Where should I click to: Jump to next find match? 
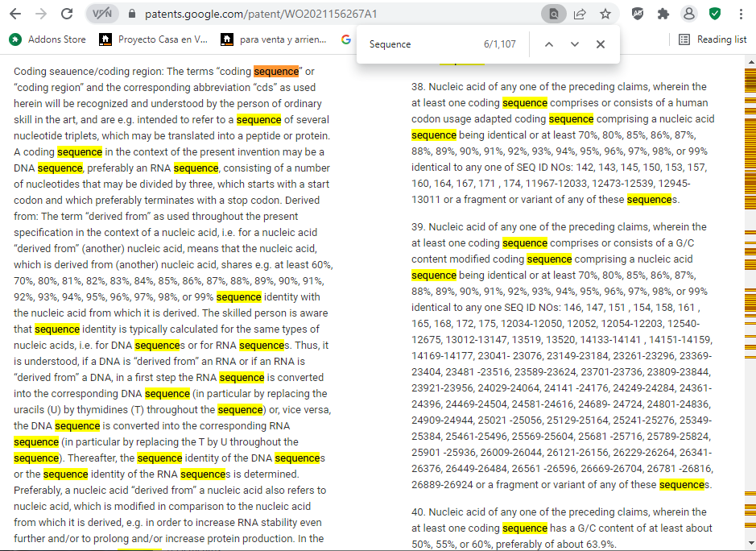(x=575, y=44)
